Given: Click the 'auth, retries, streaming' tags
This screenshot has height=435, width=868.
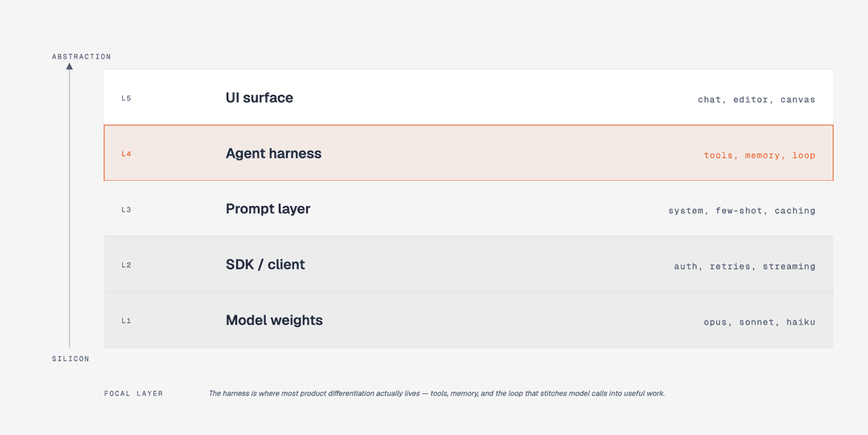Looking at the screenshot, I should tap(744, 266).
